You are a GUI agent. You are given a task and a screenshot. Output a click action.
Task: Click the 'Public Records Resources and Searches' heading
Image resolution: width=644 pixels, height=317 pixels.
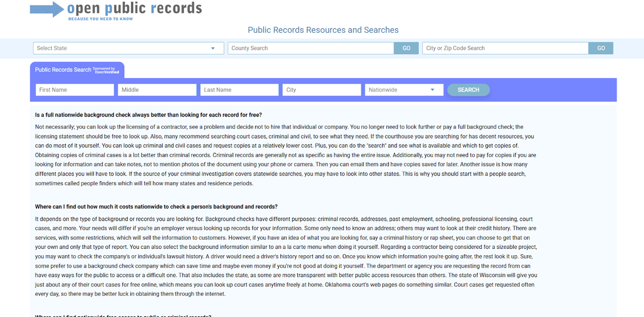(x=323, y=30)
